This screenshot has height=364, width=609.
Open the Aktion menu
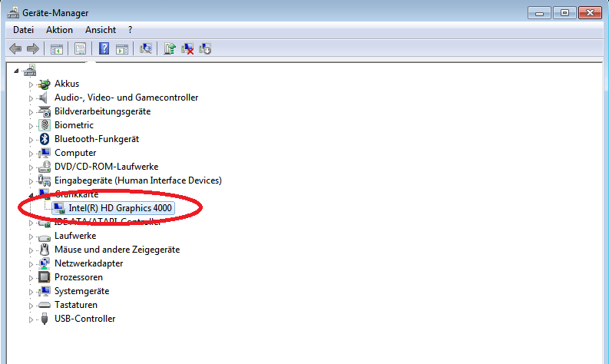pos(59,30)
